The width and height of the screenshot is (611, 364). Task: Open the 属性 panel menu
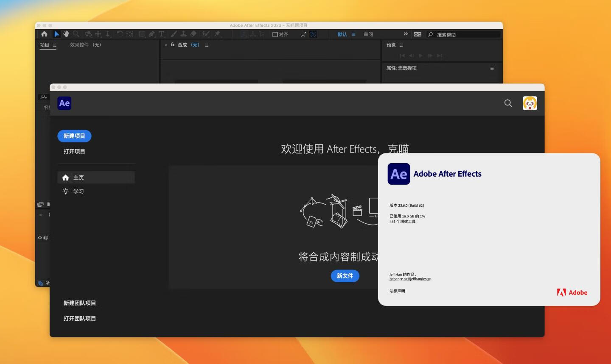click(492, 68)
